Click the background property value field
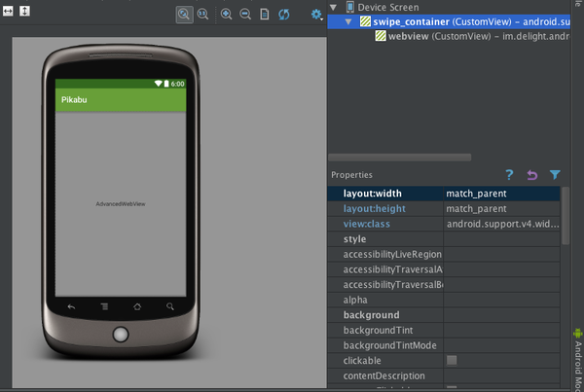Screen dimensions: 584x392 click(x=501, y=315)
